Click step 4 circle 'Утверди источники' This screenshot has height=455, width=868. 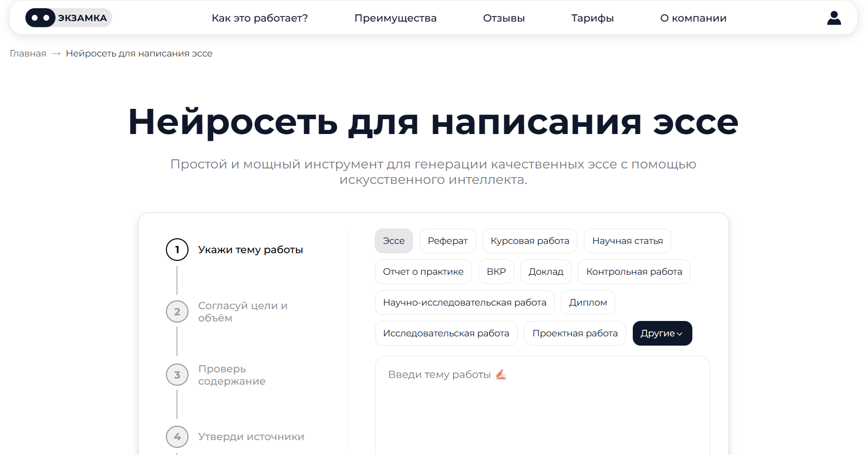click(x=177, y=437)
